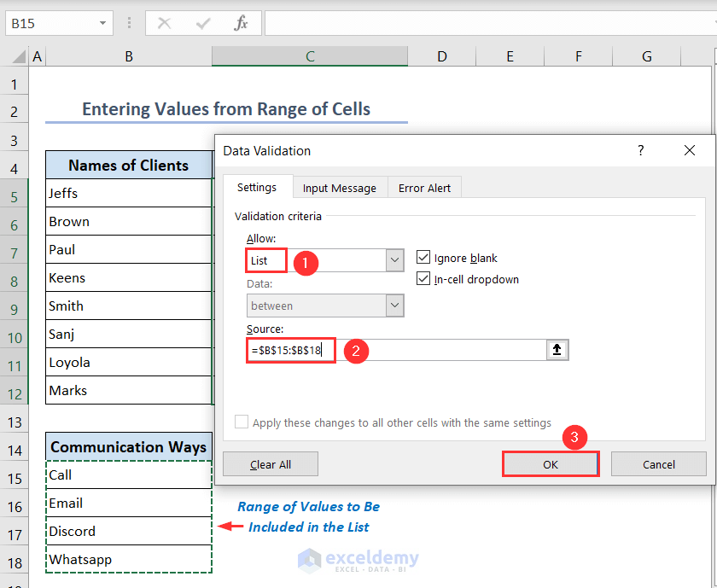Expand the Name Box dropdown arrow
The height and width of the screenshot is (588, 717).
(103, 23)
